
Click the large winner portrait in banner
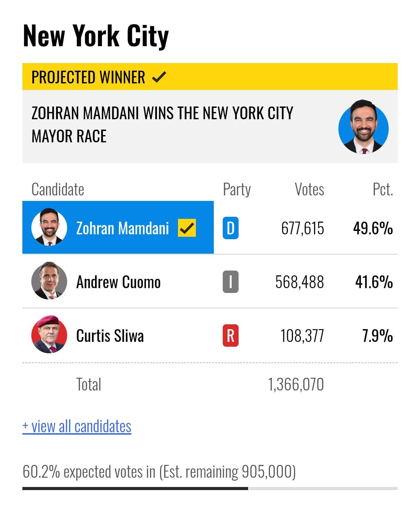click(364, 127)
